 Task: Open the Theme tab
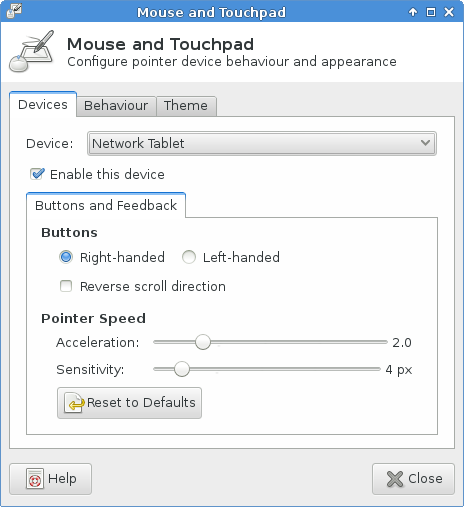click(x=186, y=106)
